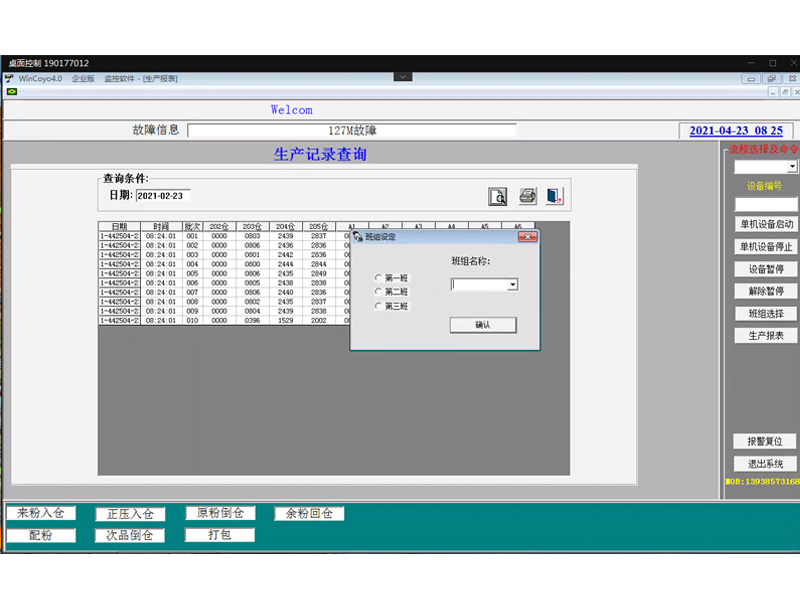Click the 生产报表 button
Image resolution: width=800 pixels, height=600 pixels.
point(766,336)
